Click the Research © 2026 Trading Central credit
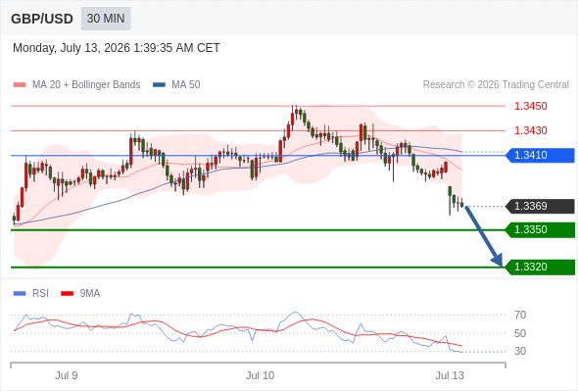 [x=496, y=85]
